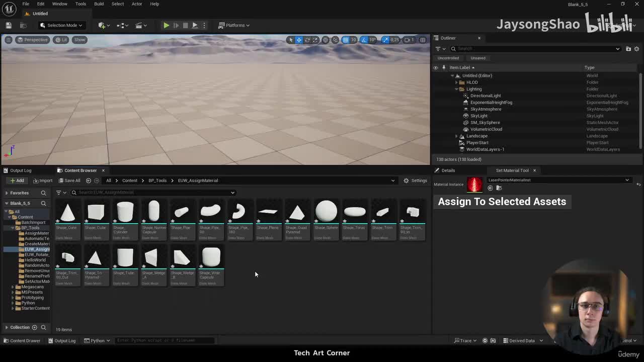Click the Stop play session button
Screen dimensions: 644x362
tap(185, 25)
